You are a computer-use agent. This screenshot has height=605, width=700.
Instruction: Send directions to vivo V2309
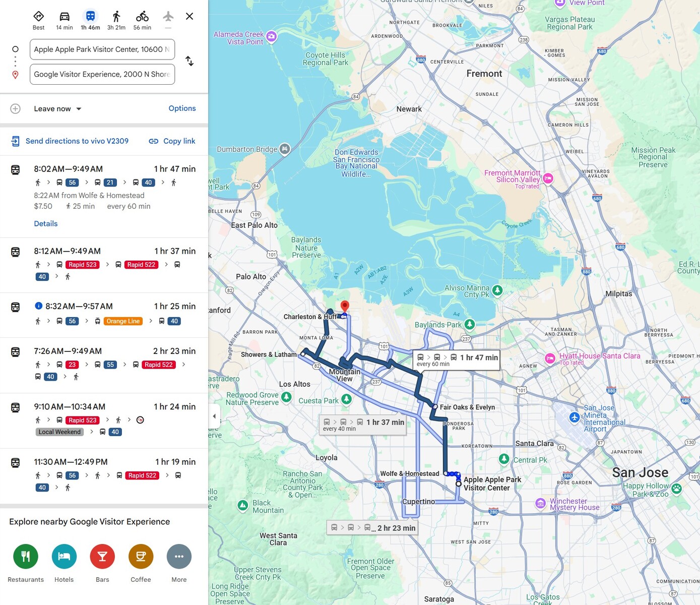pos(70,141)
